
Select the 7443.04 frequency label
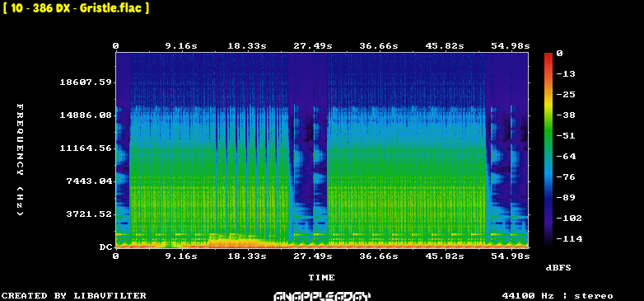[89, 181]
